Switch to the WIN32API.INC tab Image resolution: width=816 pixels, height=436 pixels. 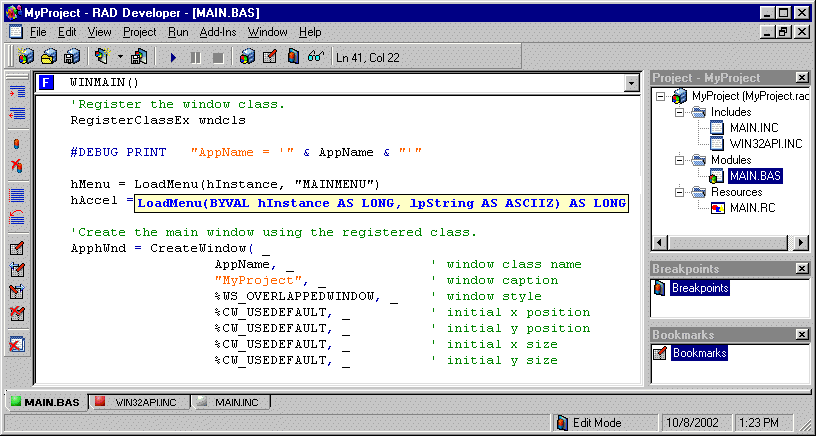click(139, 403)
